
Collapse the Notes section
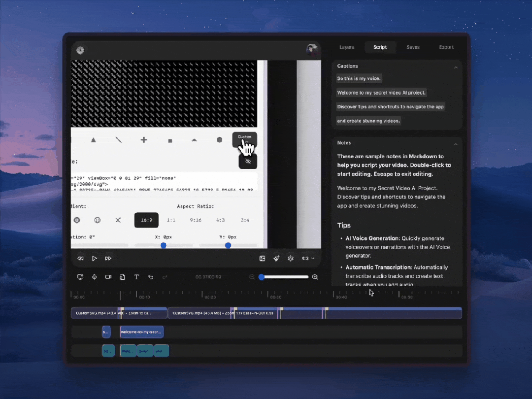point(456,143)
